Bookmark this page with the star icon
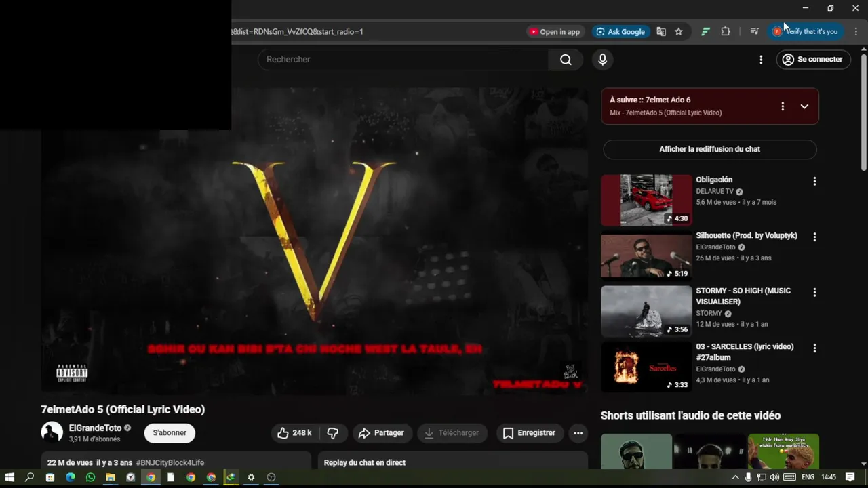This screenshot has height=488, width=868. coord(678,31)
